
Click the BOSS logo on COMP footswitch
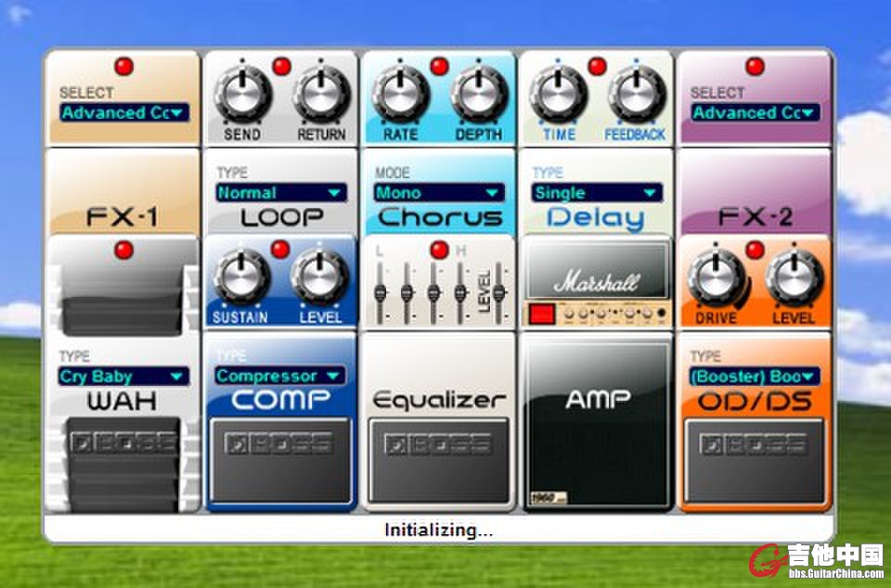[x=278, y=443]
